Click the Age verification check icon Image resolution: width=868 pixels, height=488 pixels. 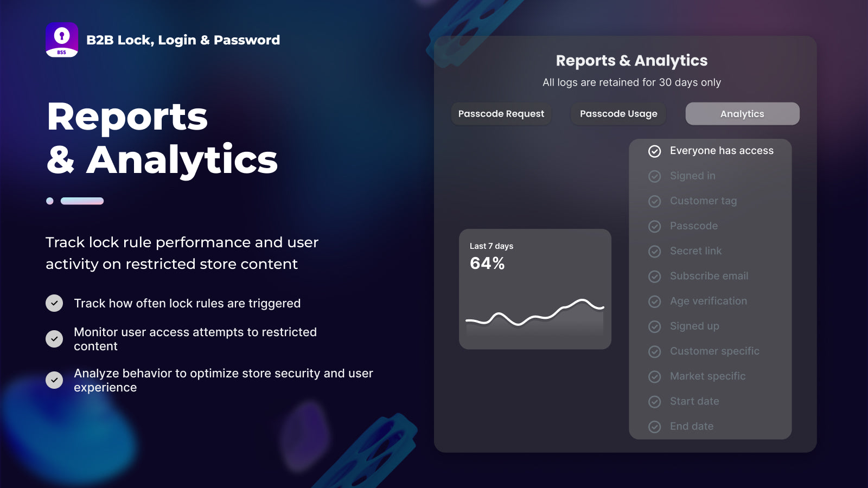pos(655,301)
